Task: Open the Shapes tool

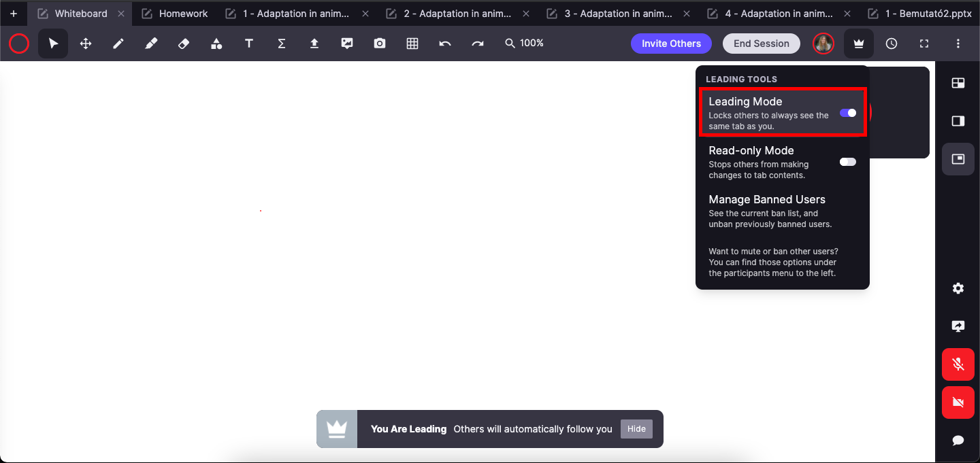Action: 216,44
